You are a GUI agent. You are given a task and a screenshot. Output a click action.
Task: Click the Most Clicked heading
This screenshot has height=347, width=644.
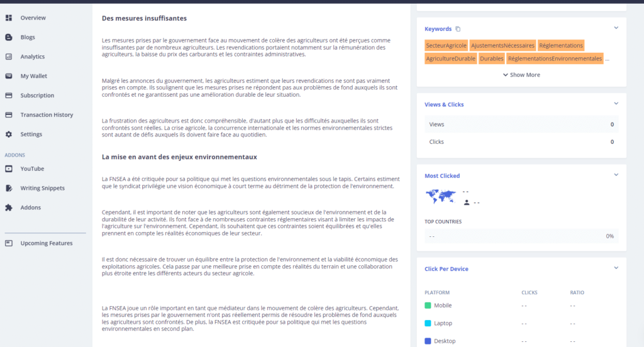point(442,176)
